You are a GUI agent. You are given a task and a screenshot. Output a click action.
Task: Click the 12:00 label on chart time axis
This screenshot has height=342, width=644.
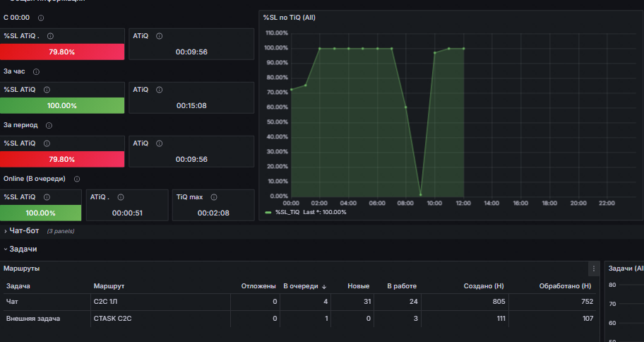point(463,203)
